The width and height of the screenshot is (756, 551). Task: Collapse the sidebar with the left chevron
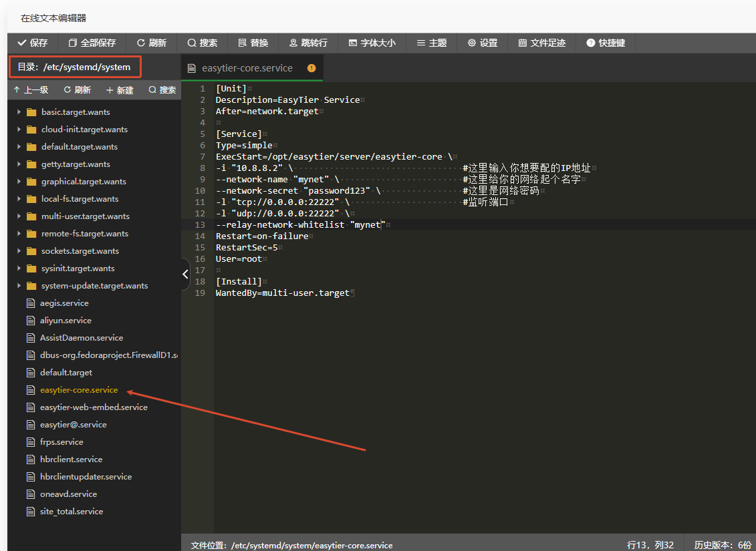(185, 274)
